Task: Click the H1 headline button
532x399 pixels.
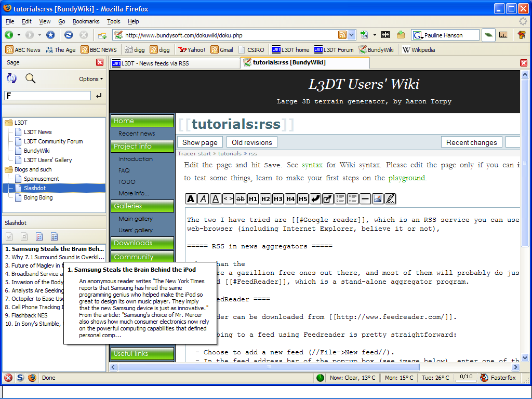Action: (x=253, y=198)
